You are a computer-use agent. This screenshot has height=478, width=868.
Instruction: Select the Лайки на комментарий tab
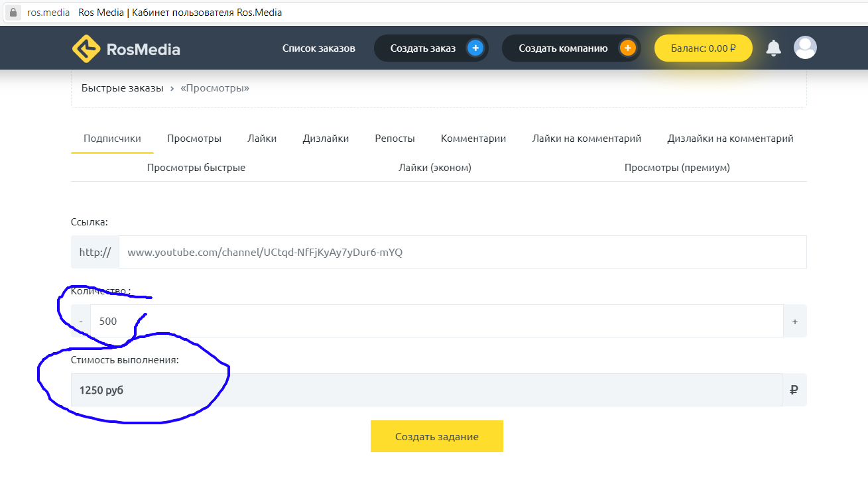(x=587, y=139)
